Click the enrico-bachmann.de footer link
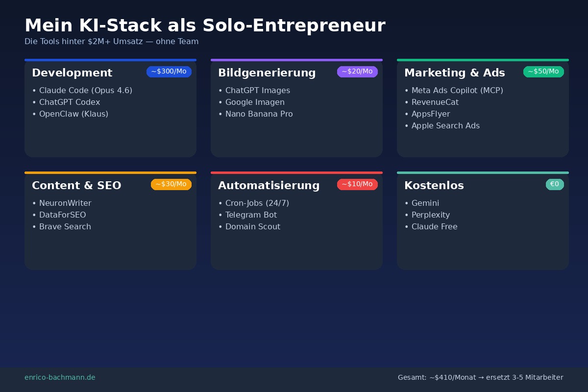This screenshot has width=588, height=392. point(60,377)
